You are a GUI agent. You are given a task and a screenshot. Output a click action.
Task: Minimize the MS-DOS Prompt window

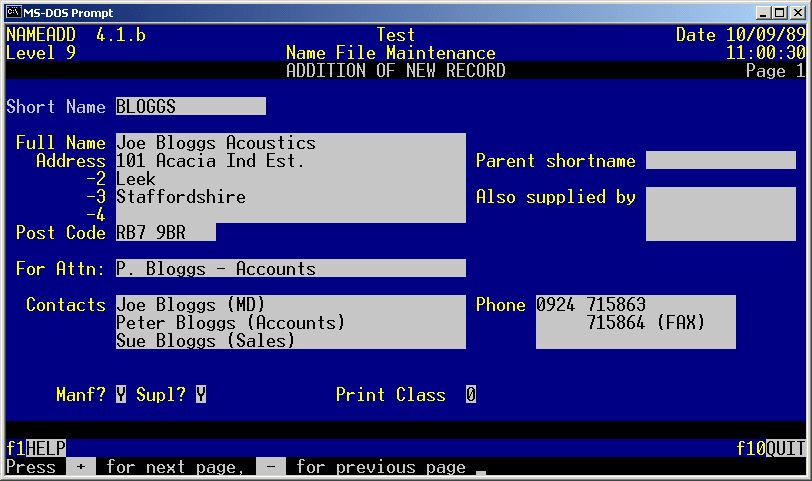[x=764, y=13]
